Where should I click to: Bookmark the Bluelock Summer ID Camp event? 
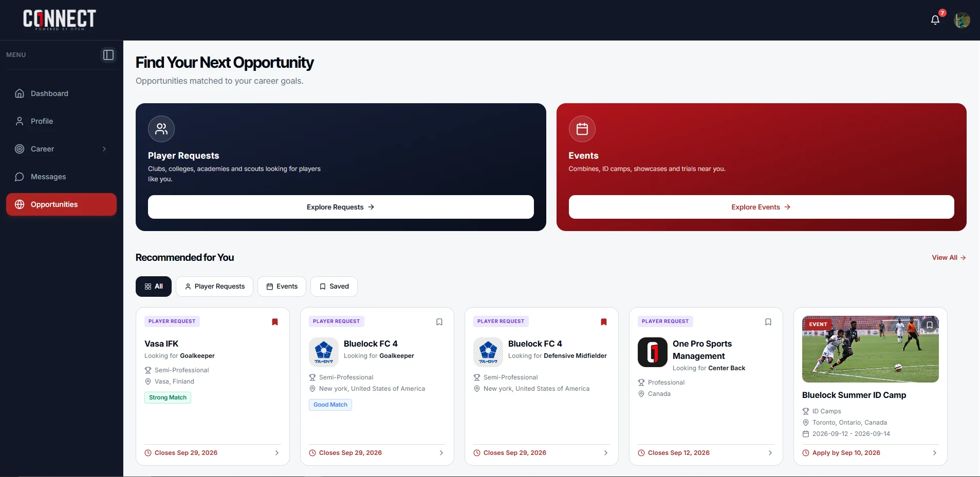click(930, 325)
